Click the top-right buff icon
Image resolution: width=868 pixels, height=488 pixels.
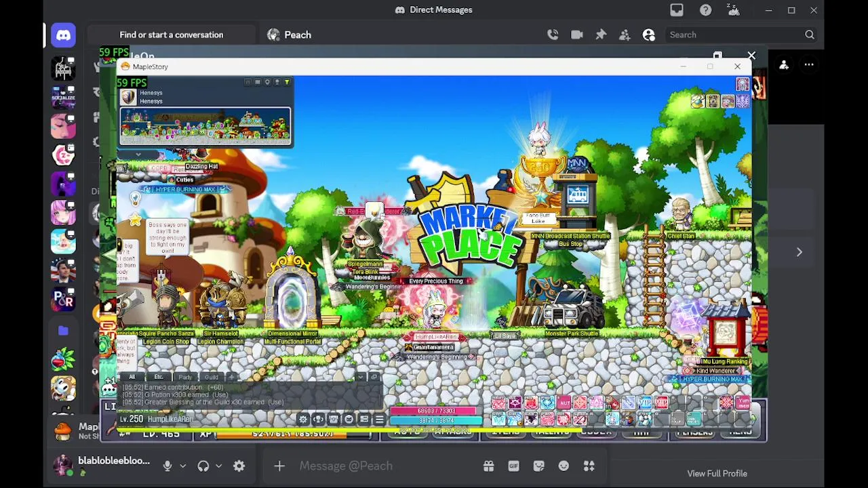743,85
